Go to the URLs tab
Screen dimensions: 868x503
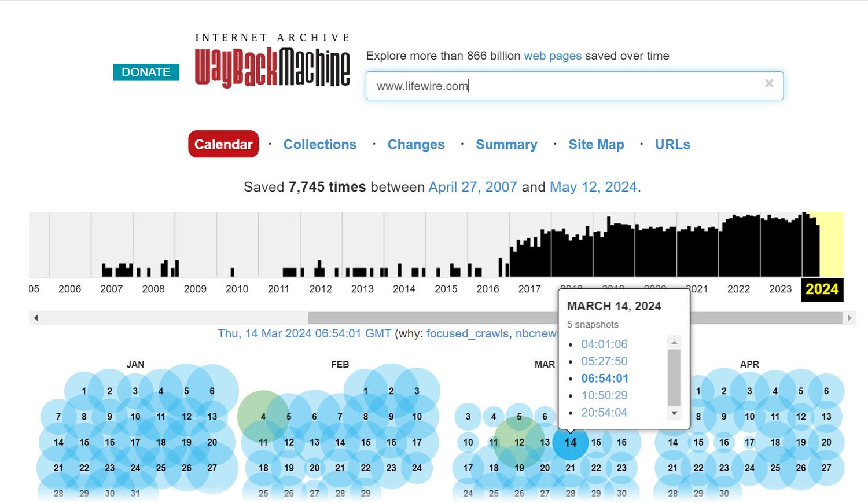[672, 145]
